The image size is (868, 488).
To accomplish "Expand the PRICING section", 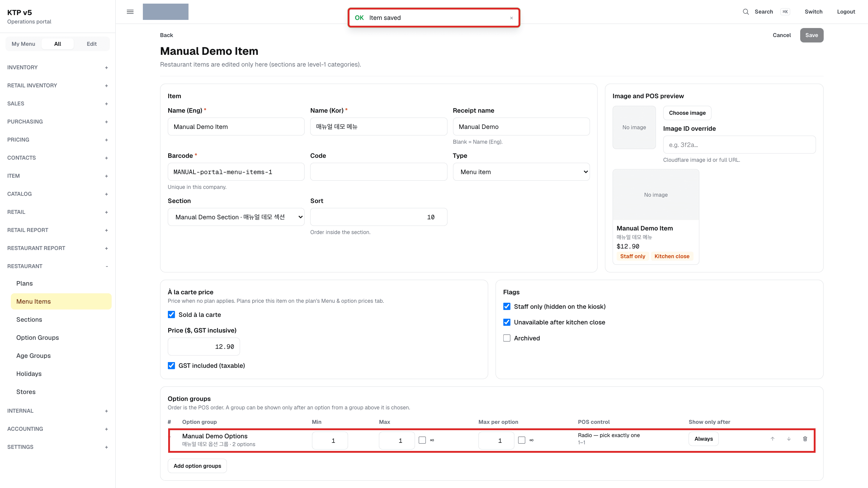I will pos(57,140).
